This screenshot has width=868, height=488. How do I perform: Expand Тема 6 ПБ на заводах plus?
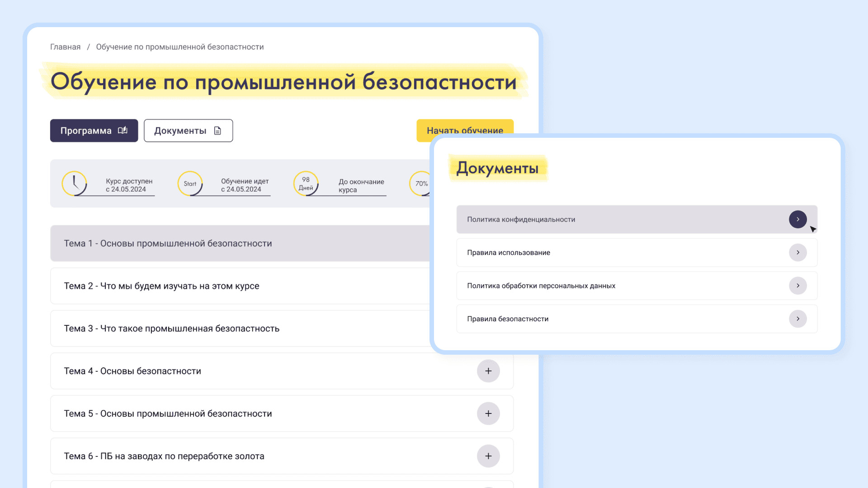click(x=488, y=456)
